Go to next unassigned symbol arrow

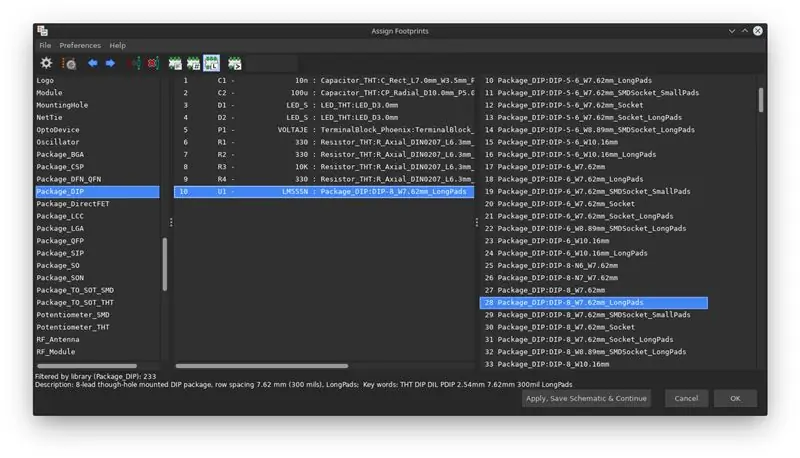tap(110, 63)
